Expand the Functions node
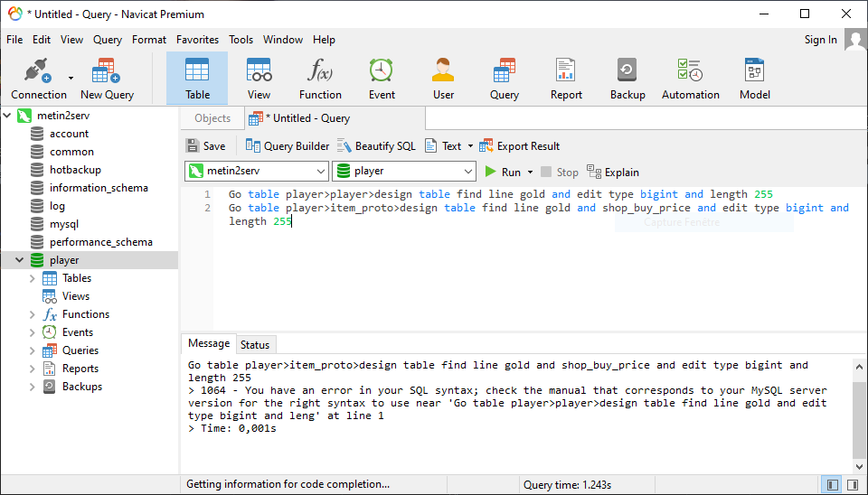The width and height of the screenshot is (868, 495). pos(33,314)
